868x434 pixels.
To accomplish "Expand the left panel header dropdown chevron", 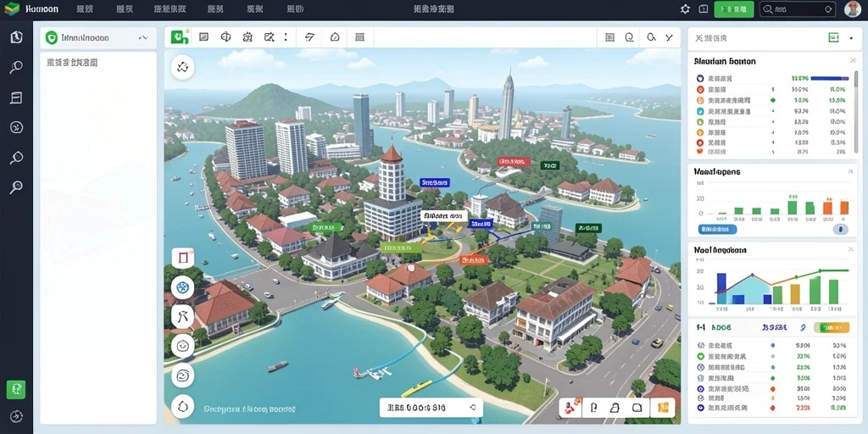I will (143, 37).
